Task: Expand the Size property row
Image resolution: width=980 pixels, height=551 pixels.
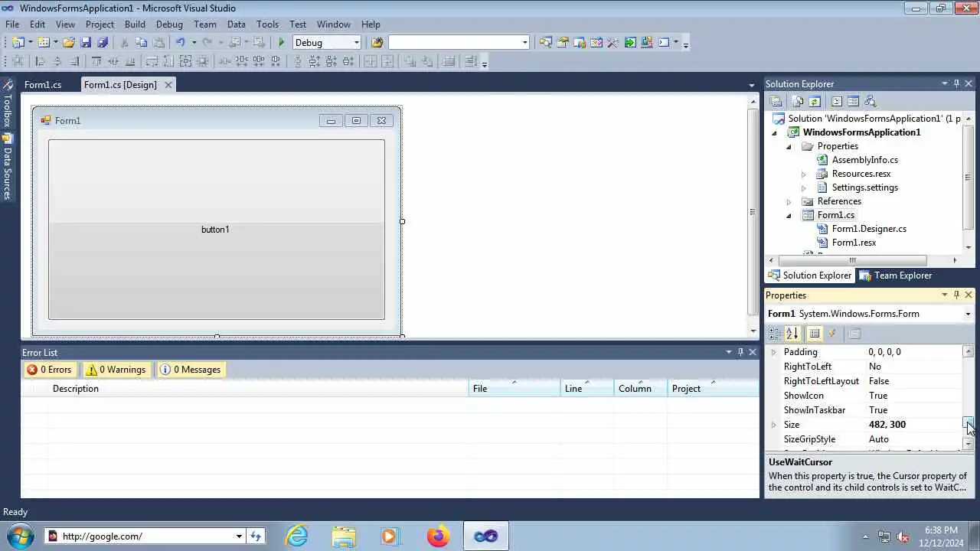Action: [x=773, y=425]
